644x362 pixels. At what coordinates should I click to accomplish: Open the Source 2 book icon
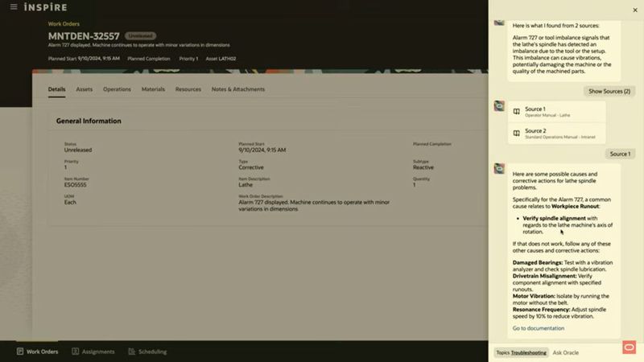tap(517, 133)
